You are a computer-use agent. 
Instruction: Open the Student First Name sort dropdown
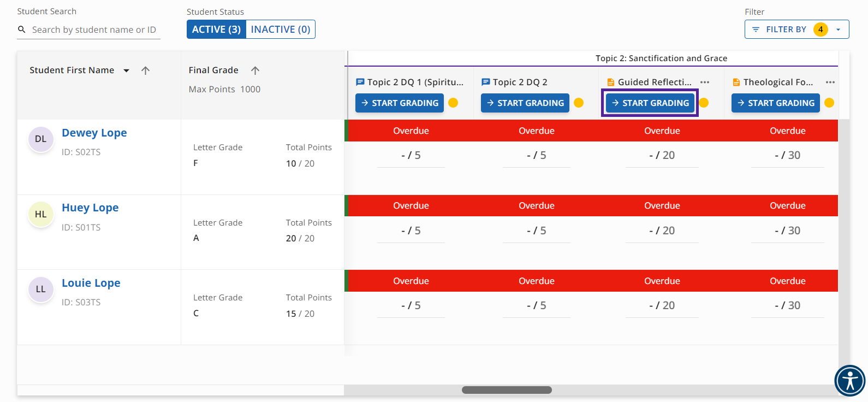point(126,70)
